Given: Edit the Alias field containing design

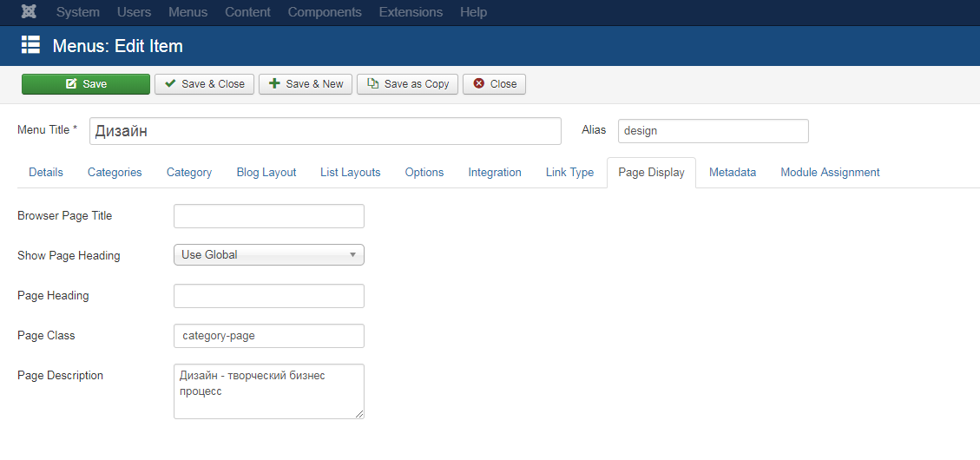Looking at the screenshot, I should point(714,131).
